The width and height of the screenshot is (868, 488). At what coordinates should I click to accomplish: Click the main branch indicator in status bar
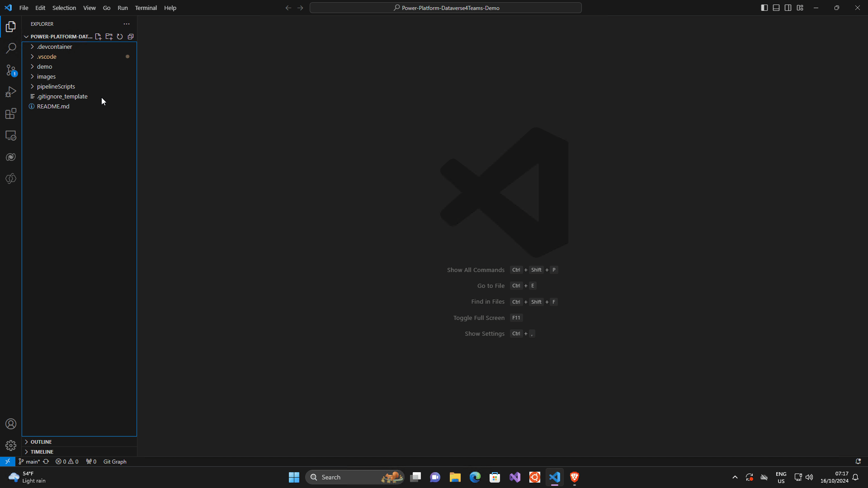pyautogui.click(x=30, y=461)
